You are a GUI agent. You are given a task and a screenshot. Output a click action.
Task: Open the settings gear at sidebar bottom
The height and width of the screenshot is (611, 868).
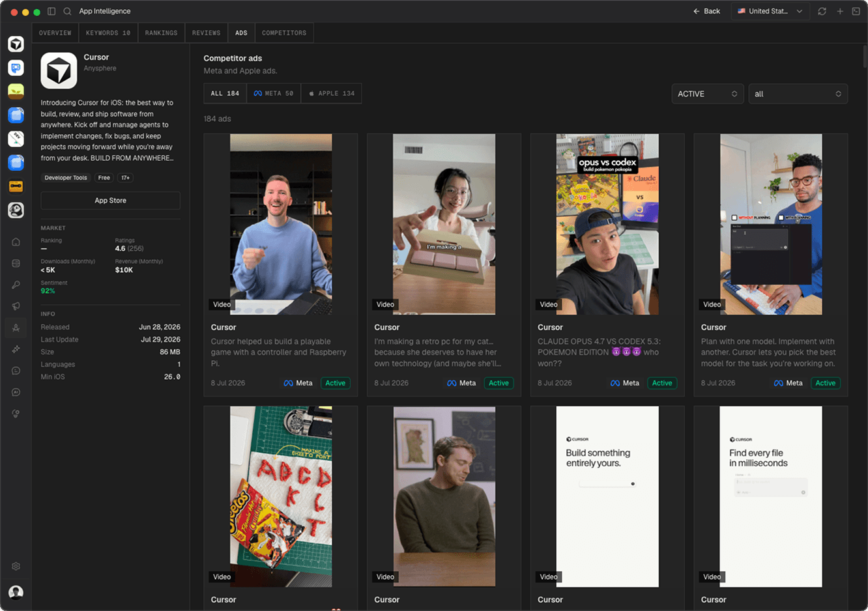point(16,566)
